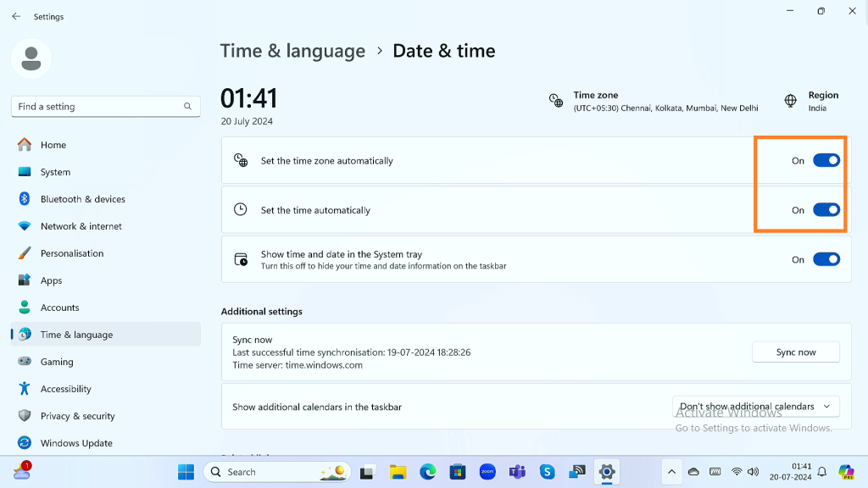This screenshot has width=868, height=488.
Task: Click the back arrow in Settings
Action: click(x=16, y=16)
